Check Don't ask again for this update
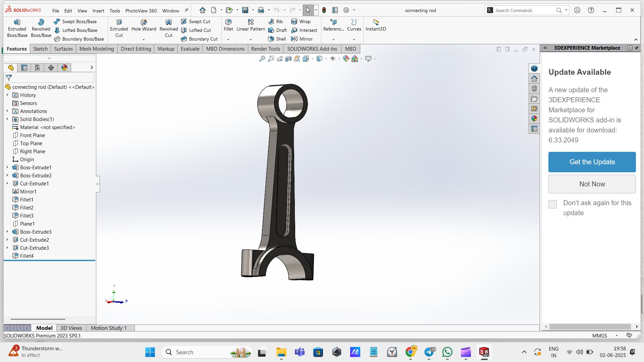 [552, 204]
